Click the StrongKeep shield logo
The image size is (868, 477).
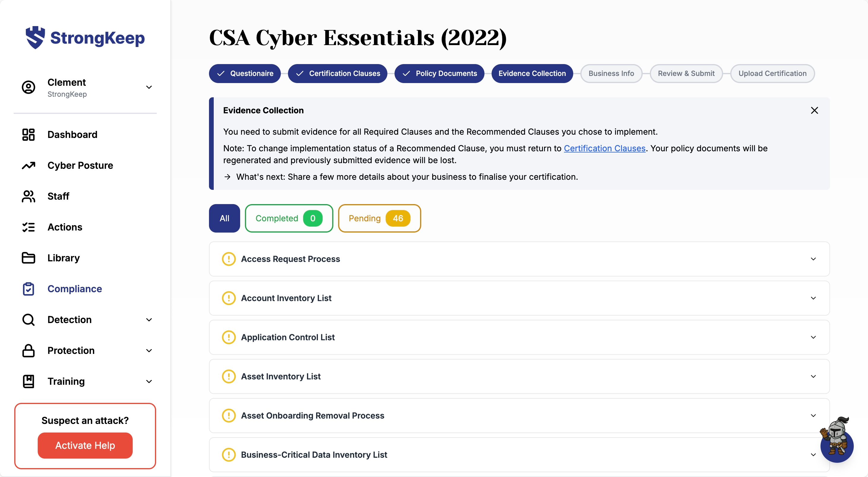tap(35, 37)
